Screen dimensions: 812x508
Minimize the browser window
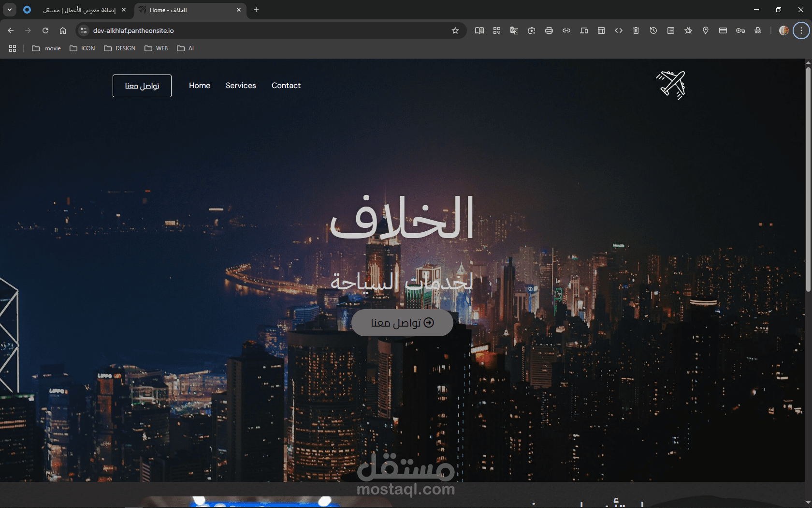756,10
